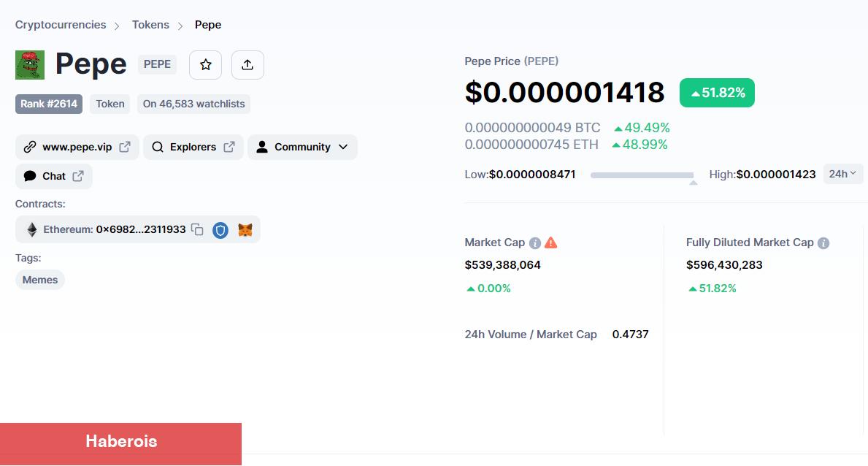The width and height of the screenshot is (868, 466).
Task: Add Pepe to watchlist with star icon
Action: coord(205,65)
